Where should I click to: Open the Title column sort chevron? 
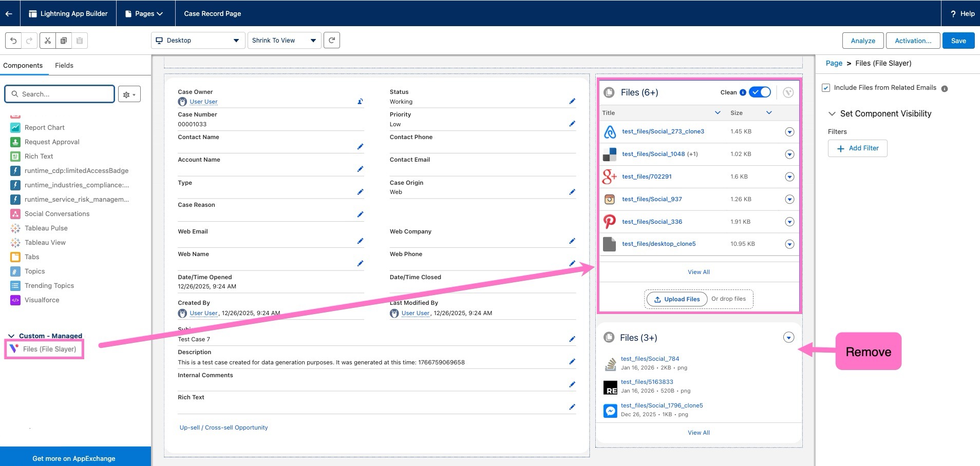click(x=718, y=113)
